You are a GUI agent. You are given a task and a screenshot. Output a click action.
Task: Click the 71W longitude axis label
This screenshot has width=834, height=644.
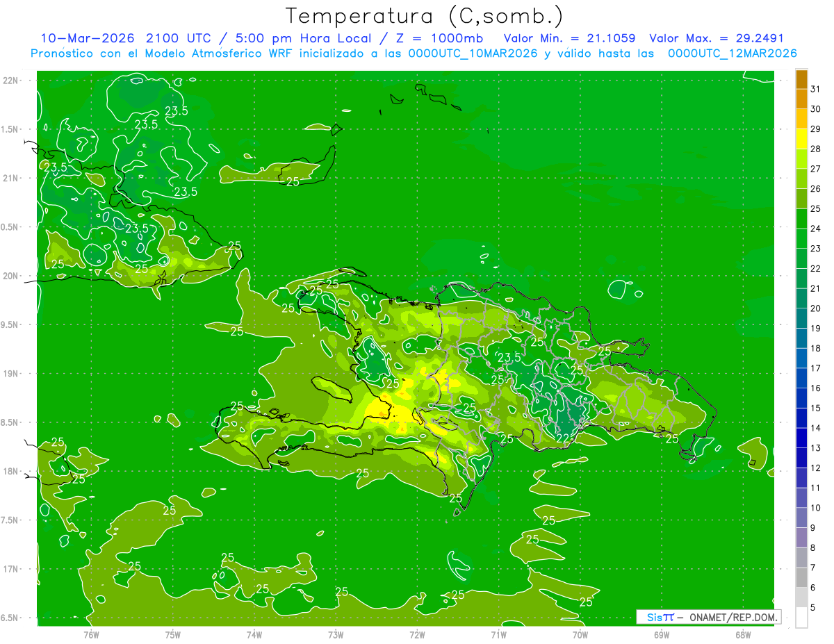498,635
